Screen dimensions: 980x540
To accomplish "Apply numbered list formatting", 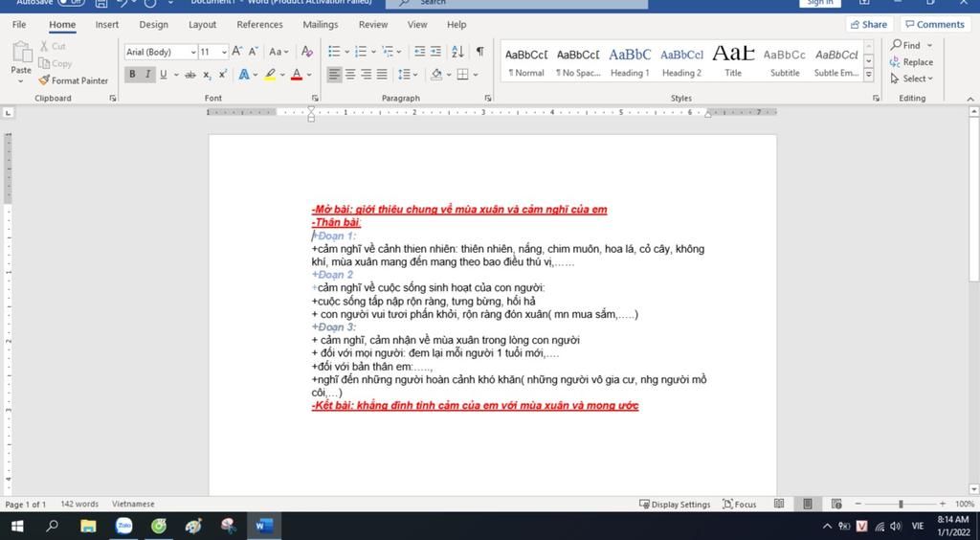I will (361, 52).
